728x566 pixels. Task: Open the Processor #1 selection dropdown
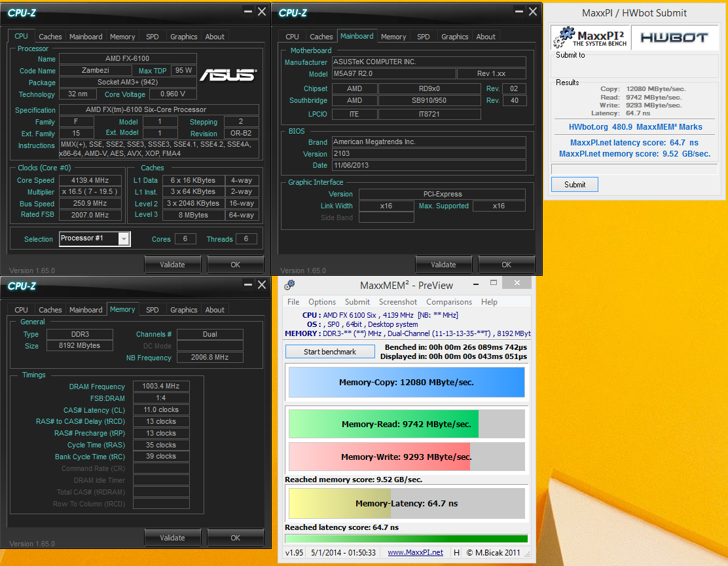(x=124, y=239)
